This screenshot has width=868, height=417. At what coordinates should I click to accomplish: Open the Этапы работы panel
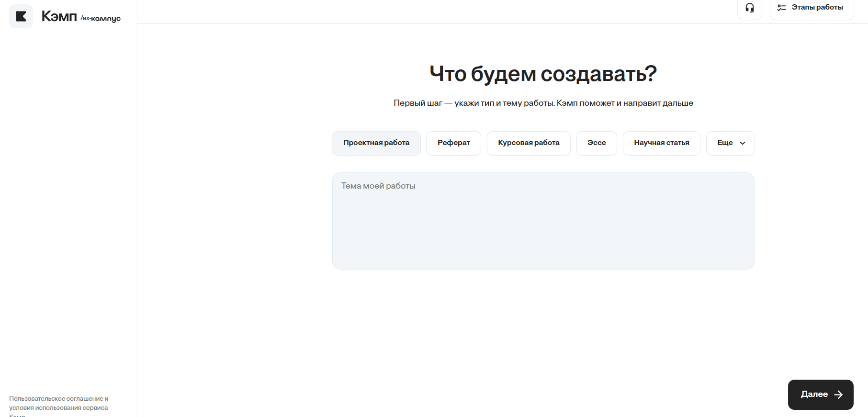coord(812,8)
